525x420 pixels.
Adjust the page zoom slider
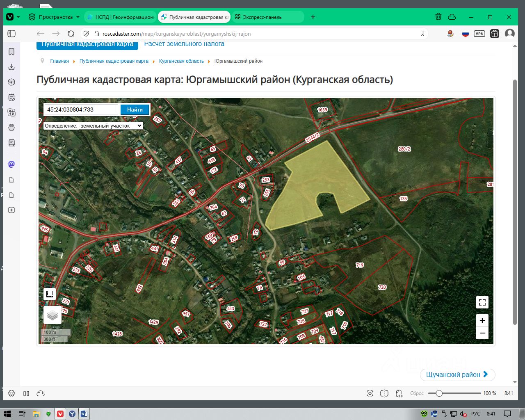point(439,393)
